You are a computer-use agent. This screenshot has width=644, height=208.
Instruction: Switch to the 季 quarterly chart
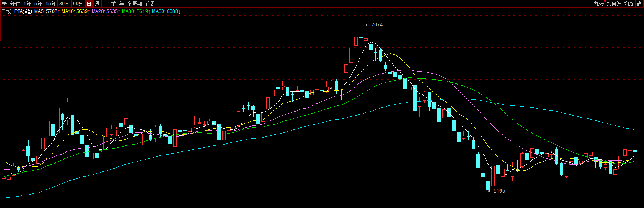tap(114, 4)
